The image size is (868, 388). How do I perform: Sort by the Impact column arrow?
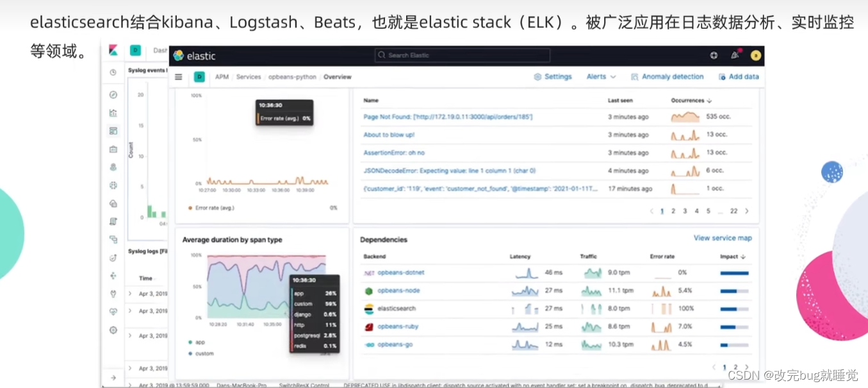tap(742, 257)
